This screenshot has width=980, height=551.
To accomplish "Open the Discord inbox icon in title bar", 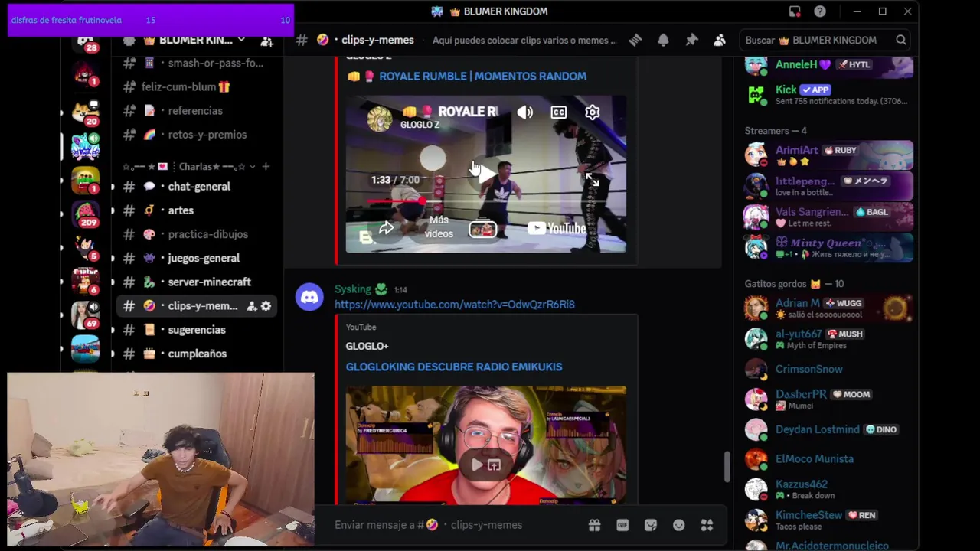I will point(795,11).
